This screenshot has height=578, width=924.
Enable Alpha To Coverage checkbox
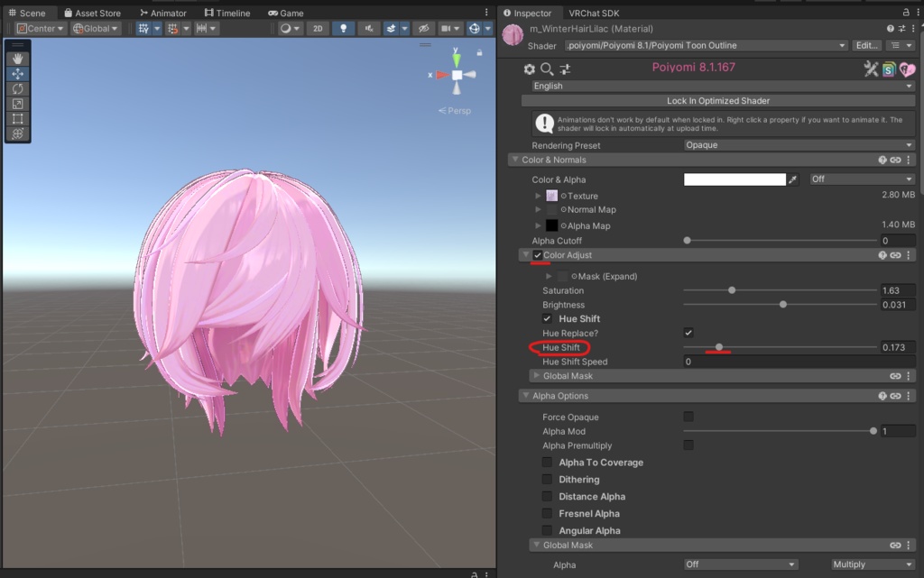[547, 462]
